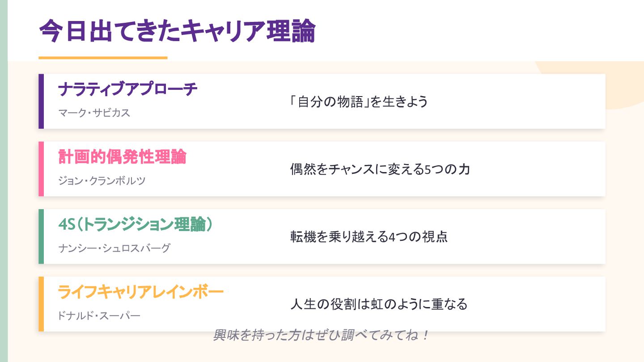Click the text 人生の役割は虹のように重なる
Image resolution: width=644 pixels, height=362 pixels.
(379, 304)
